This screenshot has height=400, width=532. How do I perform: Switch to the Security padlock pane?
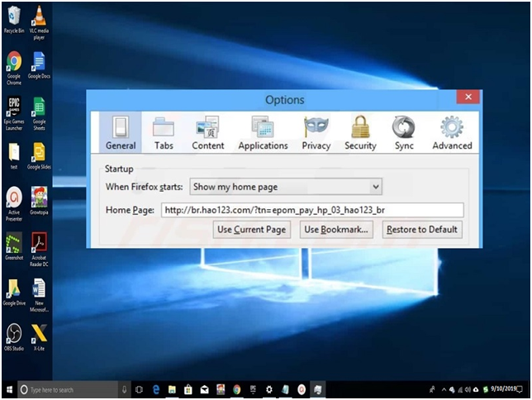point(360,132)
